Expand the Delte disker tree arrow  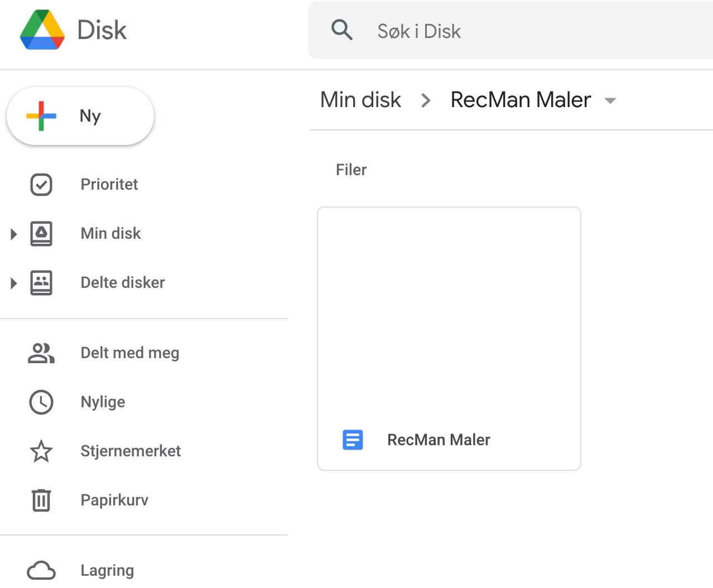pyautogui.click(x=14, y=283)
